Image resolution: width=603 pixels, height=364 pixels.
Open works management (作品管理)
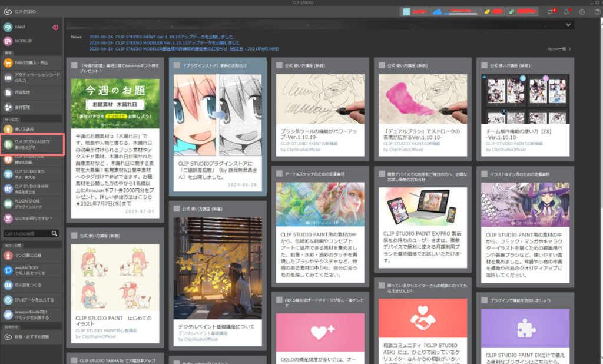pos(31,92)
